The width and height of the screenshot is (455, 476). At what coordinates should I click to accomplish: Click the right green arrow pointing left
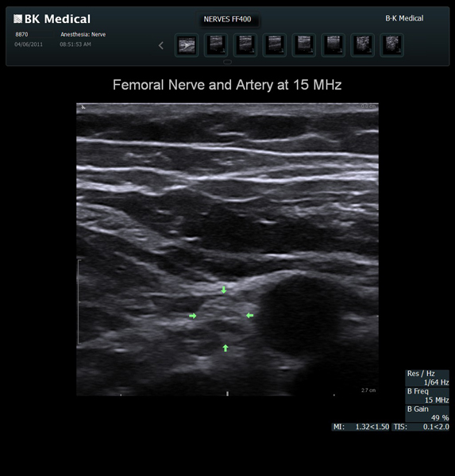(249, 316)
